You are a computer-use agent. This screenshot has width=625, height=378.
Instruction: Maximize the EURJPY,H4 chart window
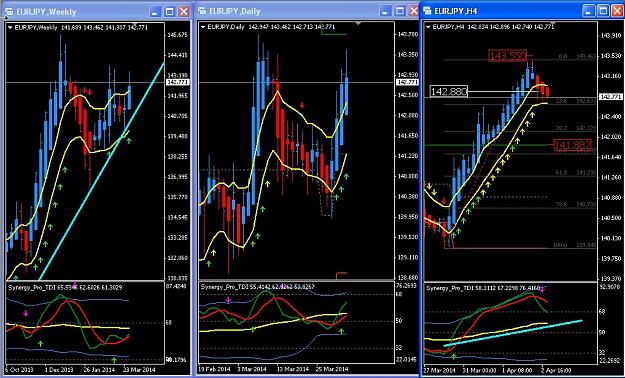coord(603,11)
